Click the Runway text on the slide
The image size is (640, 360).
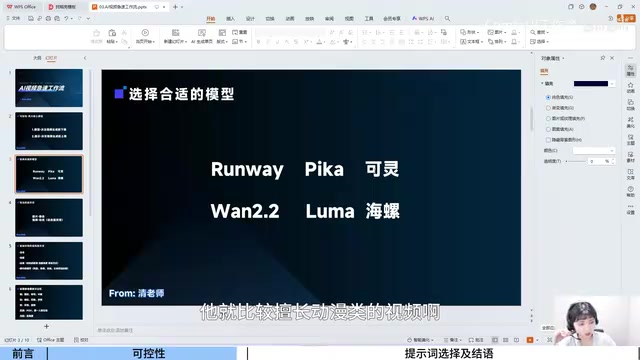coord(247,169)
